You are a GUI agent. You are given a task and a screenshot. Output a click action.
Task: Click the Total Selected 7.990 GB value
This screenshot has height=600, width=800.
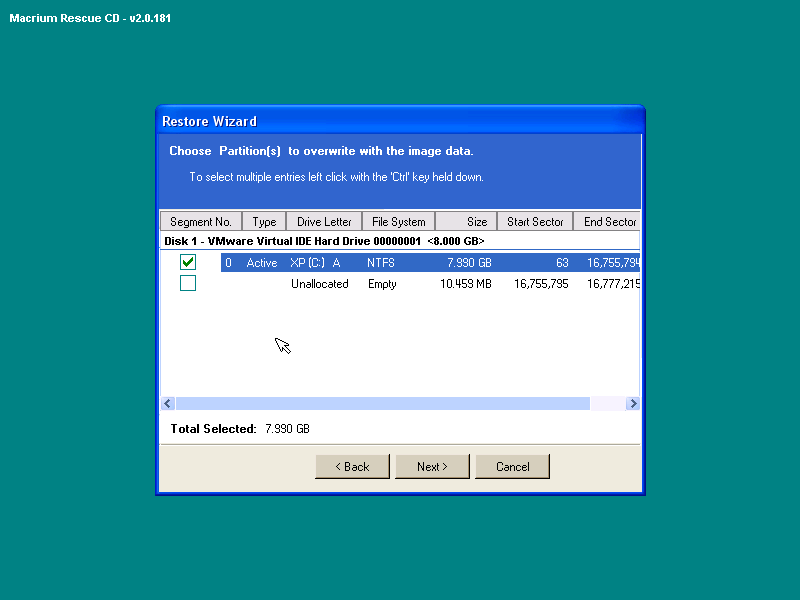[x=287, y=429]
